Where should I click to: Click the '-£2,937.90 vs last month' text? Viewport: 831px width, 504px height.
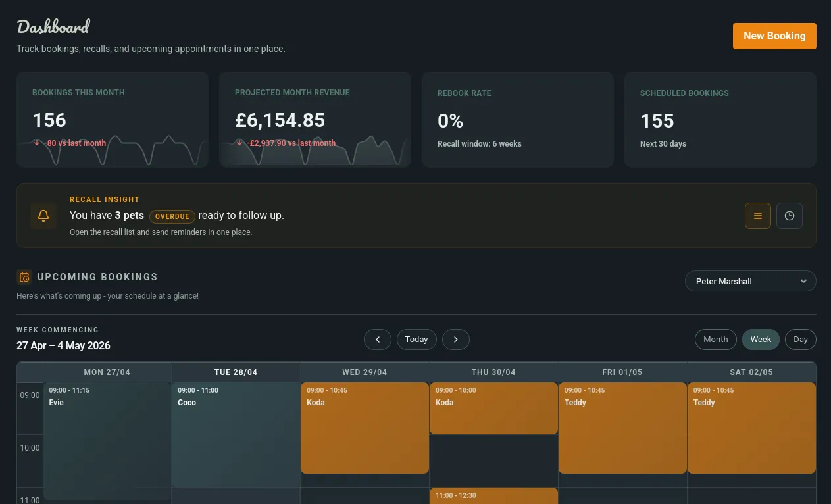[x=291, y=143]
